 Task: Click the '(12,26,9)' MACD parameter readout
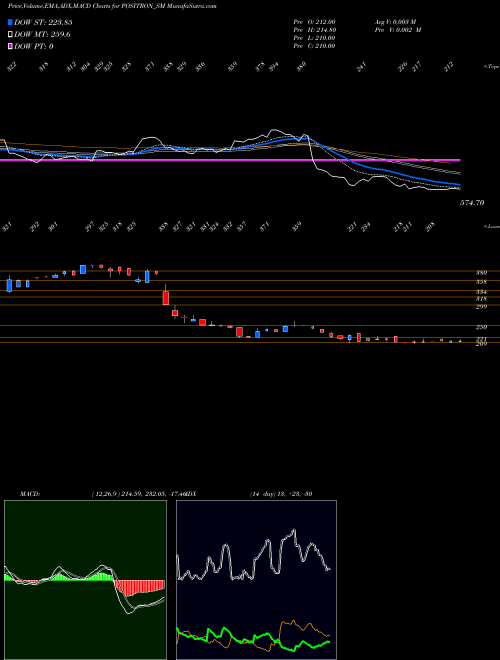click(x=105, y=494)
